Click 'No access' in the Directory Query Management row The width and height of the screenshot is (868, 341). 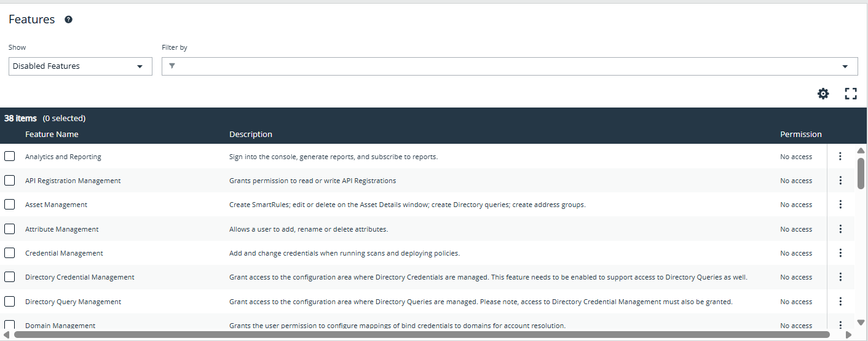796,302
